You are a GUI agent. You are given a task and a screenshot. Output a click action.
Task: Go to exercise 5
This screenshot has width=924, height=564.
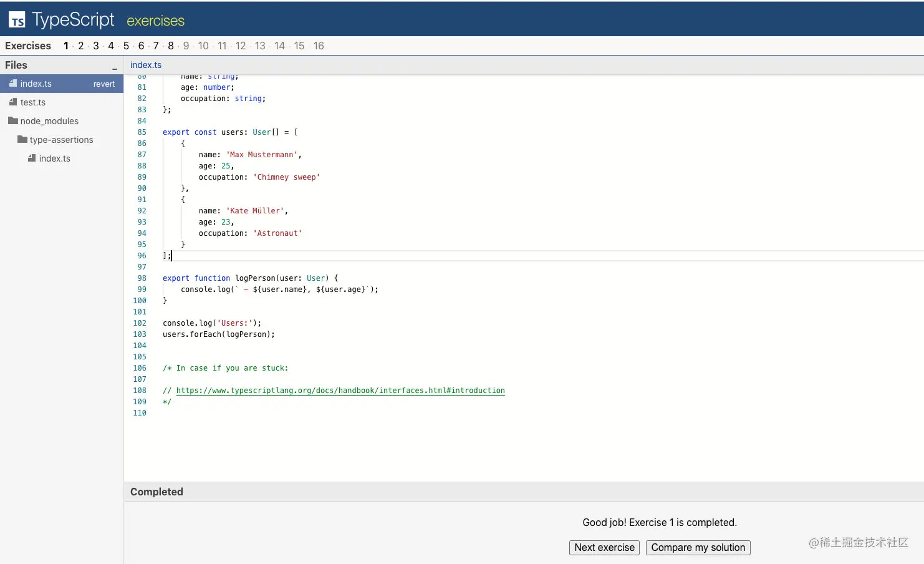tap(126, 46)
